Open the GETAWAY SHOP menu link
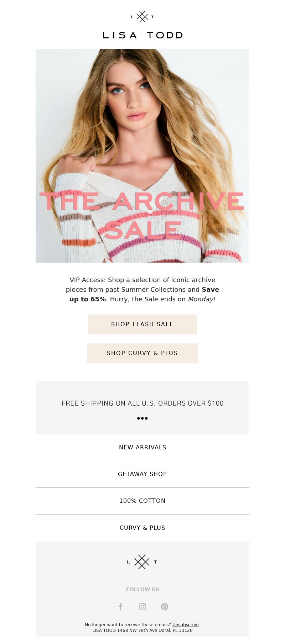285x644 pixels. click(142, 474)
